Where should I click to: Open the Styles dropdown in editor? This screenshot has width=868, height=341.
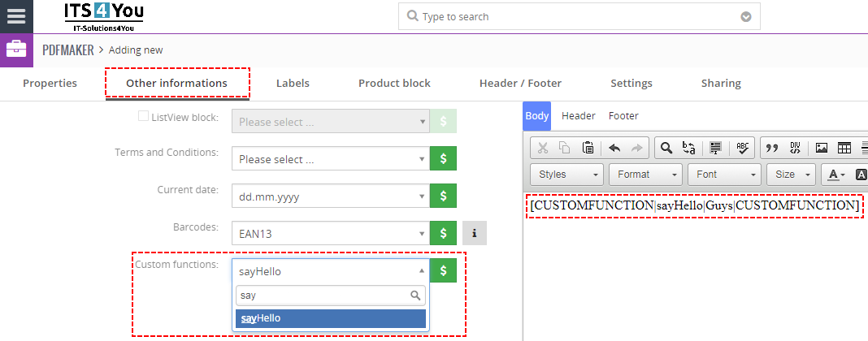(x=566, y=174)
